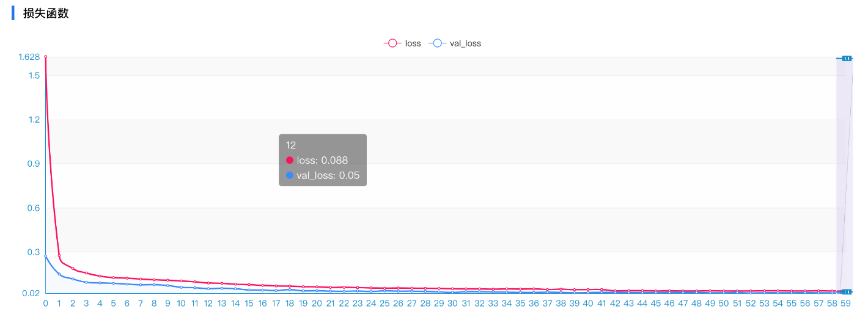Toggle the val_loss series in legend
868x331 pixels.
pos(455,43)
